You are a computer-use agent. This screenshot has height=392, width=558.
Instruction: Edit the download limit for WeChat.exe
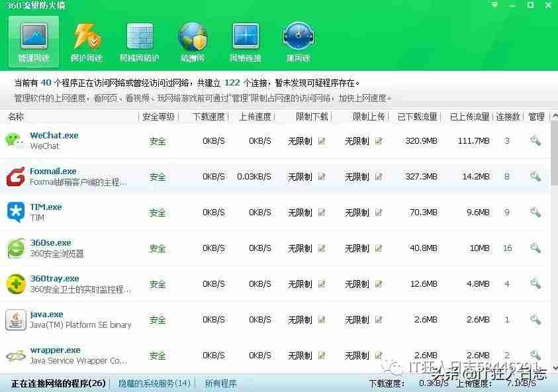point(322,141)
